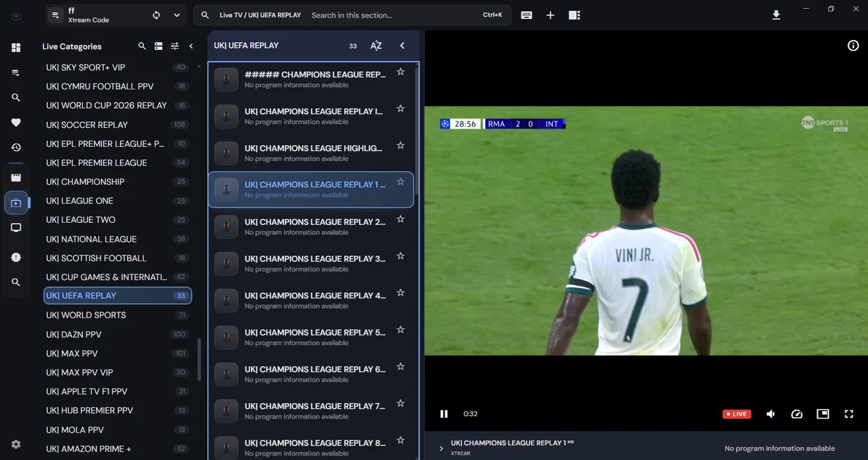Toggle favorite on CHAMPIONS LEAGUE REPLAY 4
This screenshot has width=868, height=460.
coord(401,293)
